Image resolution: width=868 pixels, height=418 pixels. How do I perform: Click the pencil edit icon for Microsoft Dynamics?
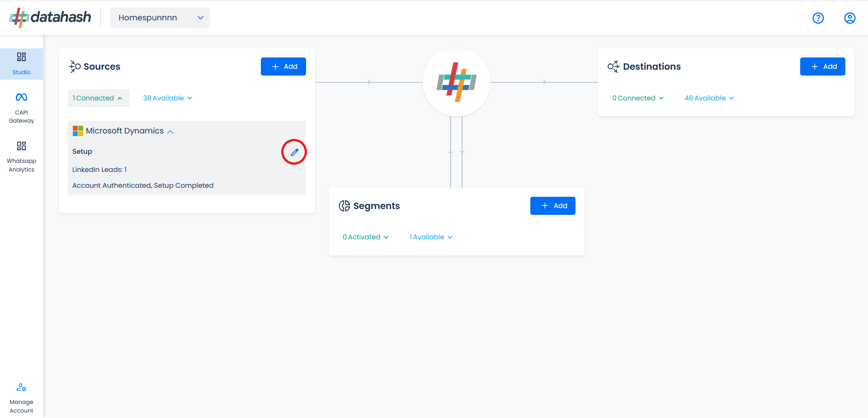(294, 152)
